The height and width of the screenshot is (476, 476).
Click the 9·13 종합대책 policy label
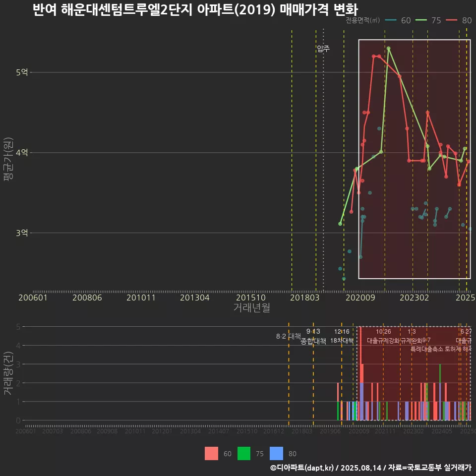(x=313, y=336)
